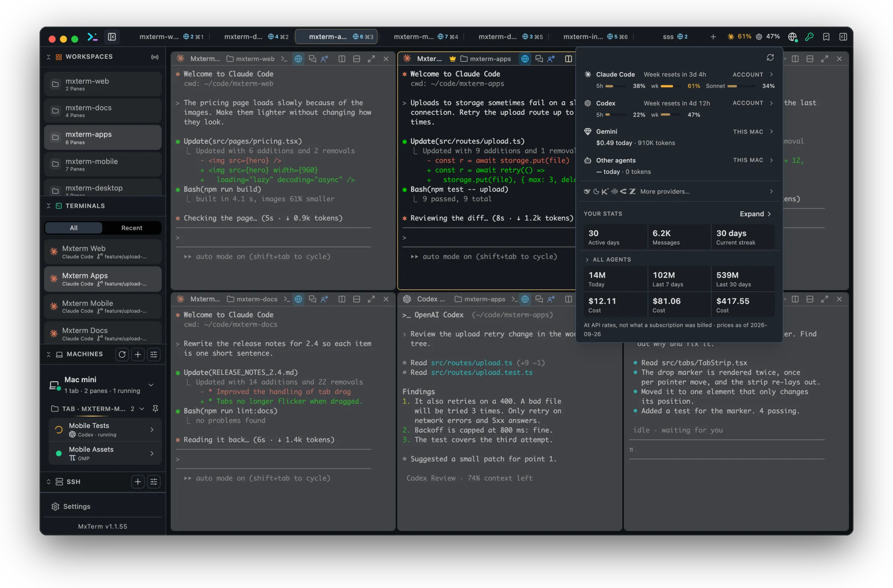
Task: Select the mxterm-in... workspace tab
Action: (x=595, y=36)
